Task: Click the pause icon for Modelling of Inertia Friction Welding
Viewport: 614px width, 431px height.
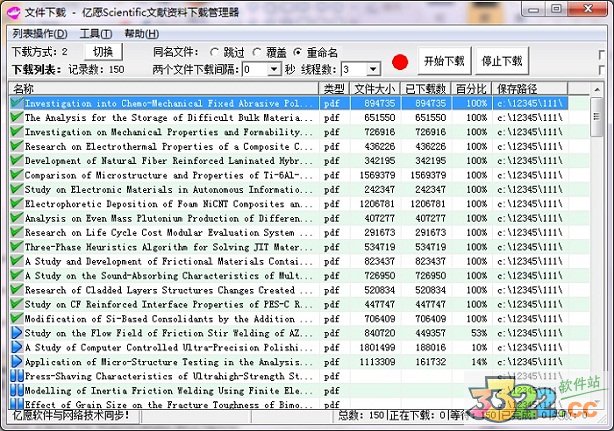Action: [x=17, y=390]
